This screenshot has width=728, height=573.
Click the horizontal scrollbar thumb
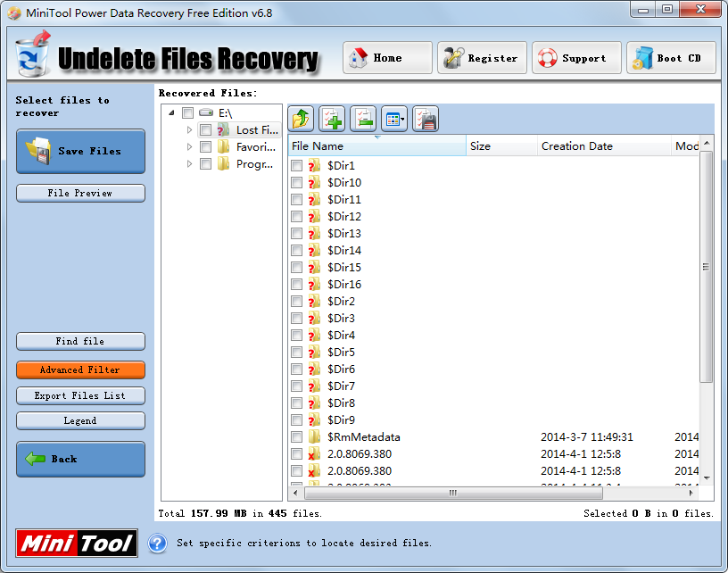452,493
